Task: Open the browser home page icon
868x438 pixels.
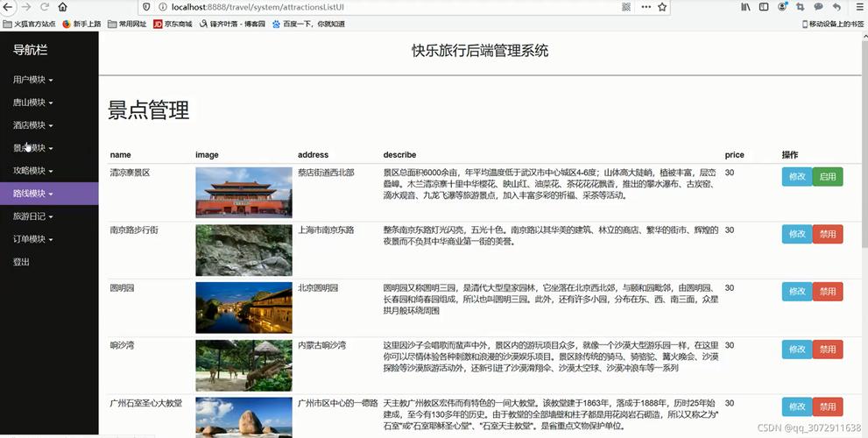Action: pos(62,7)
